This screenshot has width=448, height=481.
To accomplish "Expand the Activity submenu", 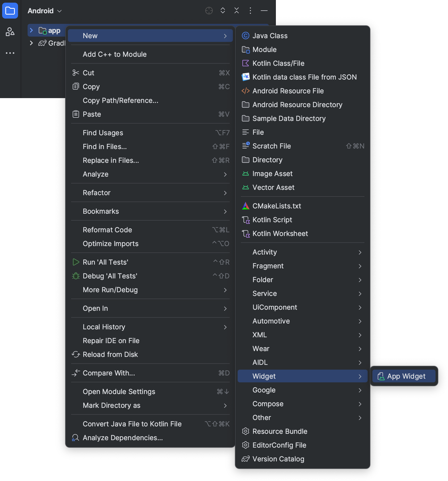I will click(302, 252).
